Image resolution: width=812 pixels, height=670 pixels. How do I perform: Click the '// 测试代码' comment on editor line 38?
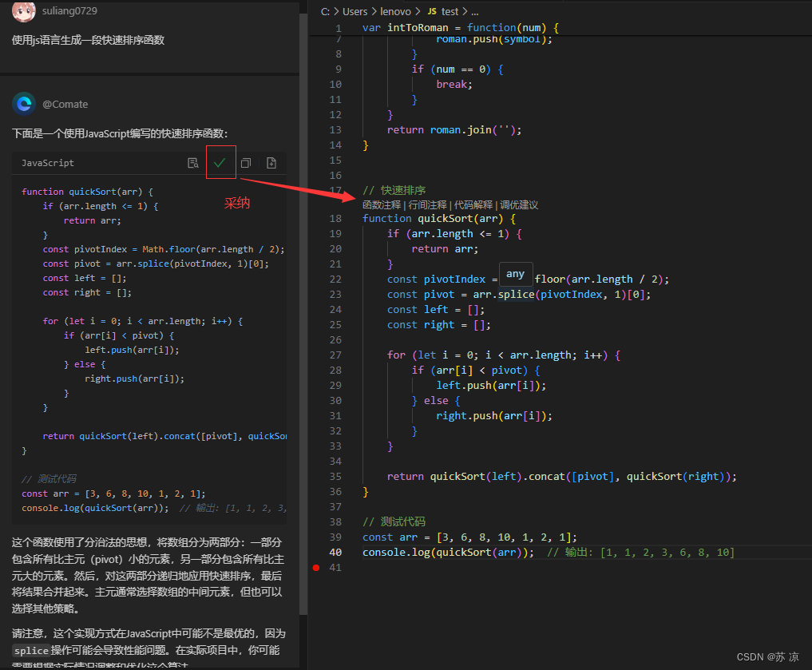point(394,522)
